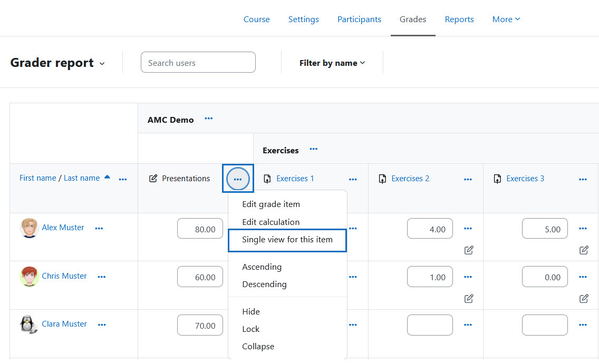Open cell actions for Chris Muster's Exercises 2 grade
Screen dimensions: 599x364
pyautogui.click(x=468, y=277)
